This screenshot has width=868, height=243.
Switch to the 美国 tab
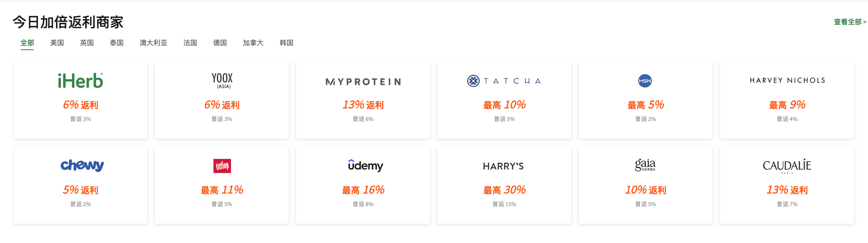pyautogui.click(x=57, y=43)
